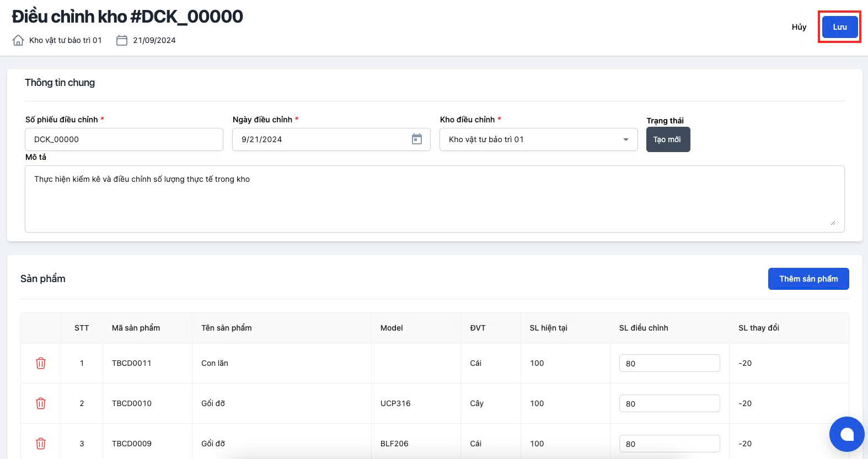Expand the Kho điều chỉnh dropdown

tap(625, 139)
